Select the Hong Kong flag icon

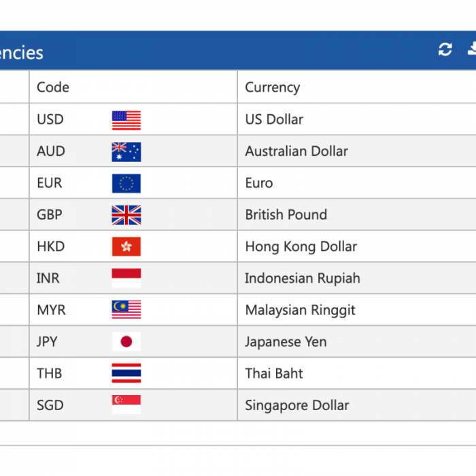point(126,246)
